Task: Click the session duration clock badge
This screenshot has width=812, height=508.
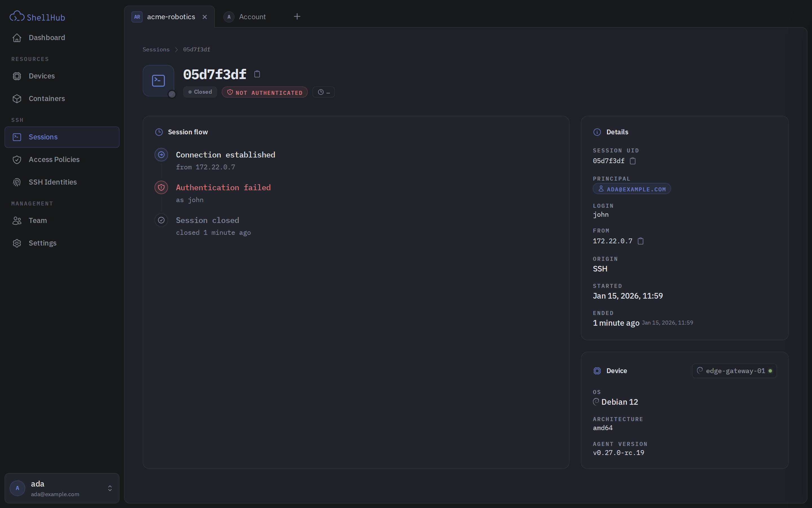Action: 323,92
